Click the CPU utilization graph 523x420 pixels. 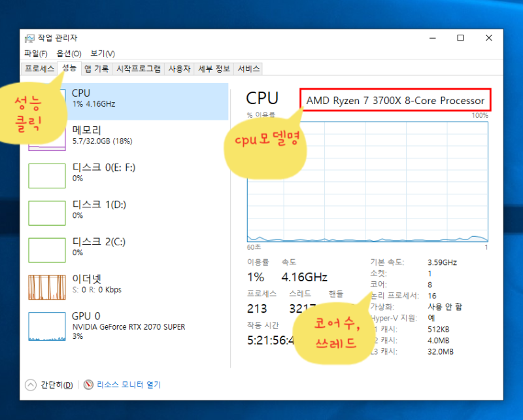[x=367, y=181]
